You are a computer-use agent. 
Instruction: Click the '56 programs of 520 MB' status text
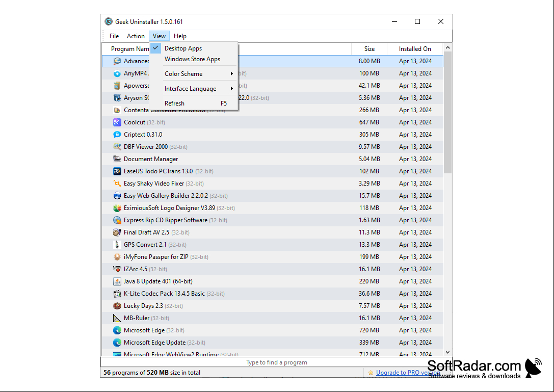pyautogui.click(x=152, y=373)
